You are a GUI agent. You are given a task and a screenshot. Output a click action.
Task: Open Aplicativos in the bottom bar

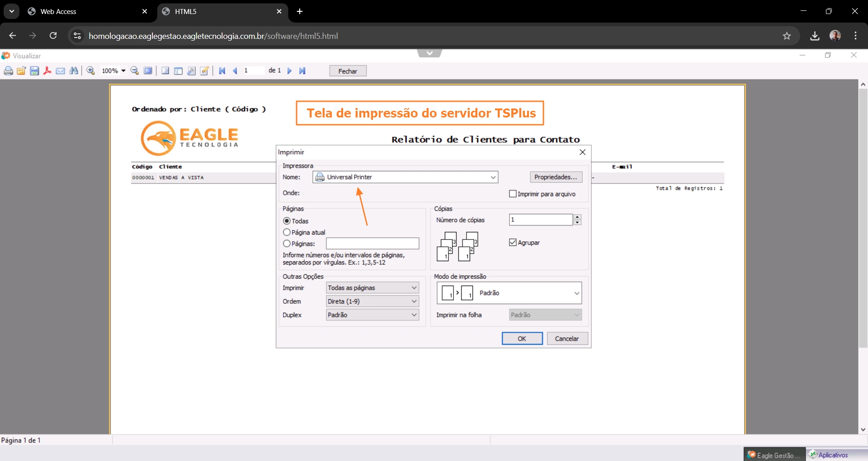tap(829, 455)
